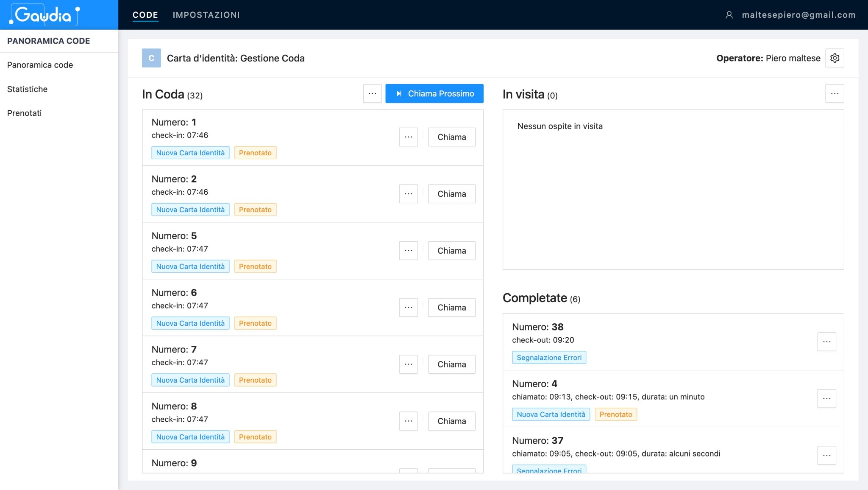
Task: Open the options menu for completed number 38
Action: 827,341
